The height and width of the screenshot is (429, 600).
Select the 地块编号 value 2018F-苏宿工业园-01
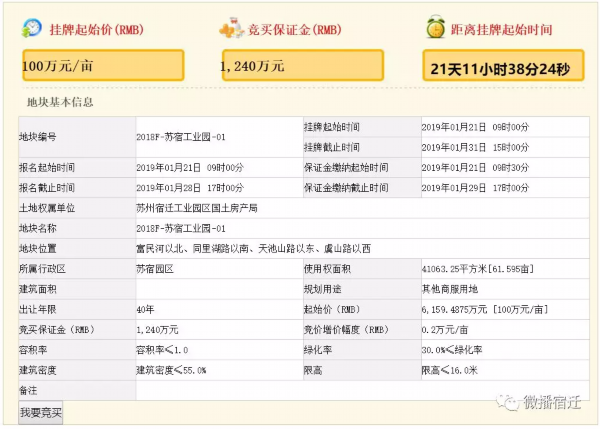click(x=181, y=137)
